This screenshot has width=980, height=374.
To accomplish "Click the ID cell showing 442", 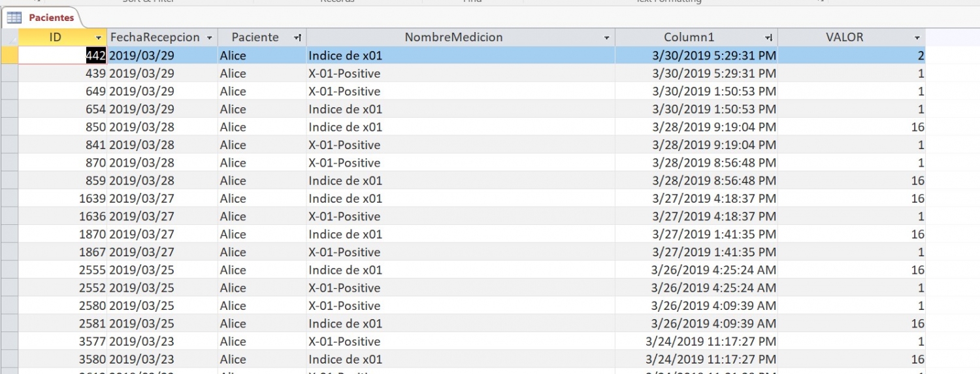I will pyautogui.click(x=63, y=56).
